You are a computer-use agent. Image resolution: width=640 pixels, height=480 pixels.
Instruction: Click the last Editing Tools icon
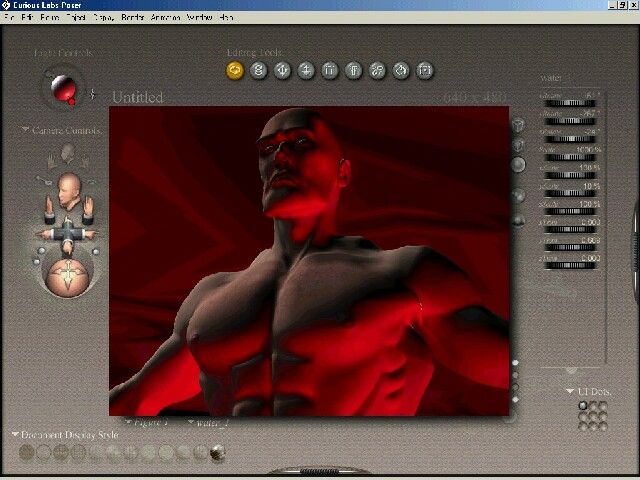click(x=424, y=70)
